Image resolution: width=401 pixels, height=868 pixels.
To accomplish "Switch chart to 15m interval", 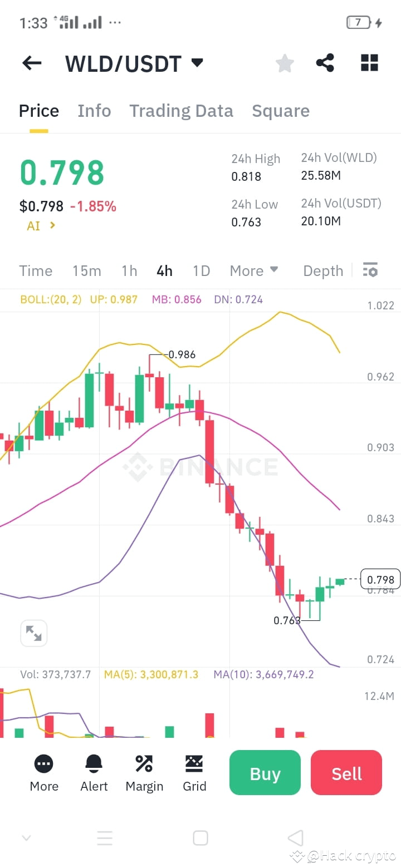I will pos(86,270).
